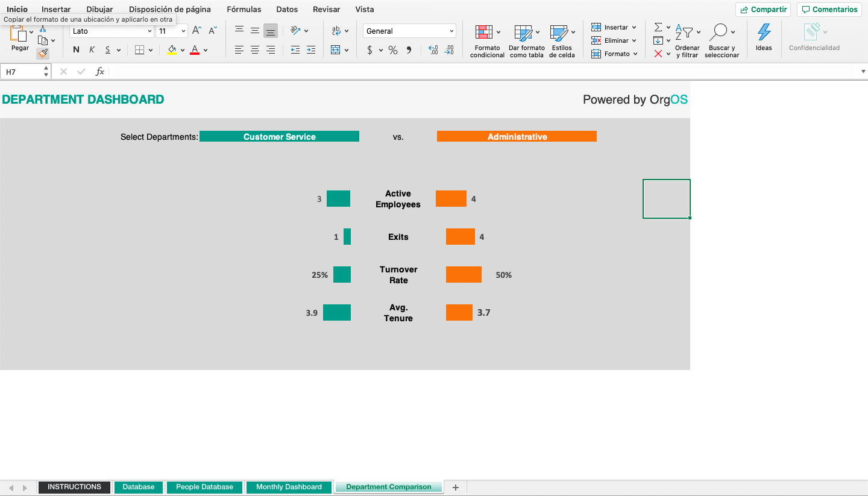Decrease font size with the smaller A
The width and height of the screenshot is (868, 496).
213,31
